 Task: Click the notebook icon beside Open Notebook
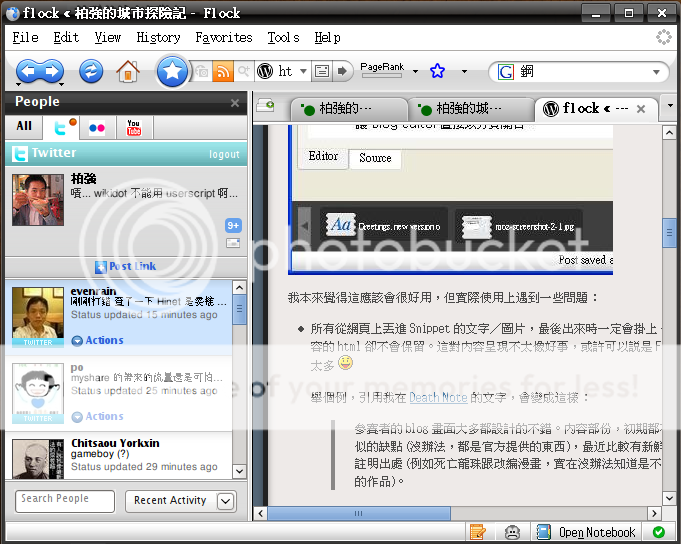coord(543,532)
